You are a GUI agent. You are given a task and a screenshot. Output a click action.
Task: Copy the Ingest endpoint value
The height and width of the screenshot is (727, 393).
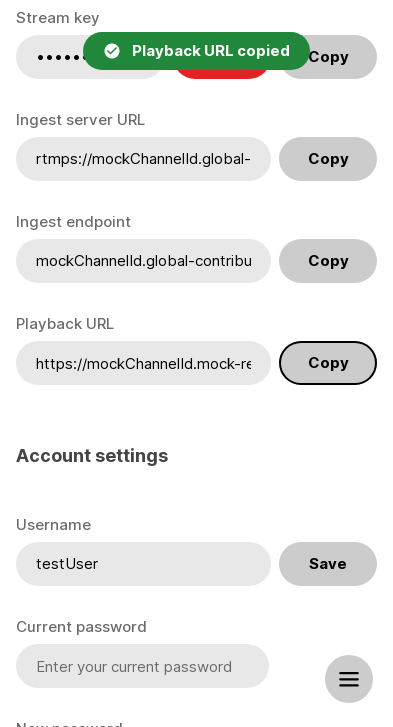click(328, 261)
